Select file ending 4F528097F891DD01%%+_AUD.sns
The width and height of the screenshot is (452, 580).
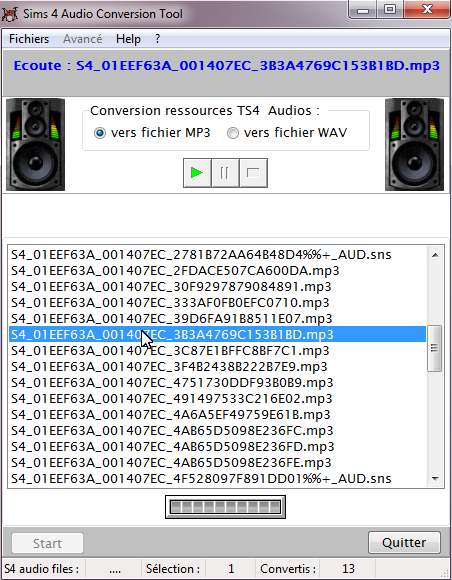point(217,479)
